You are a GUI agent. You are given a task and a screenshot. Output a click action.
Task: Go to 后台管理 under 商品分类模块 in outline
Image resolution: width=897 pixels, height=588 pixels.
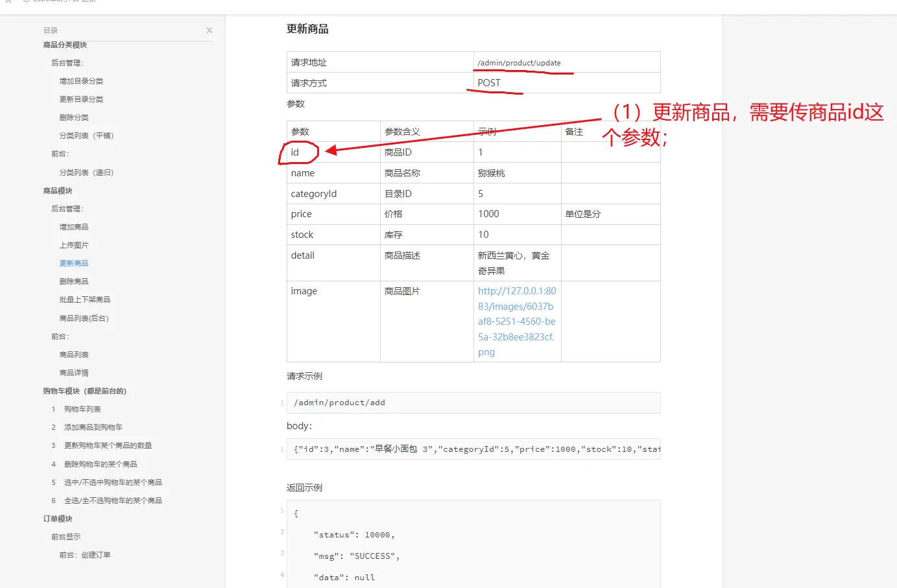coord(67,63)
